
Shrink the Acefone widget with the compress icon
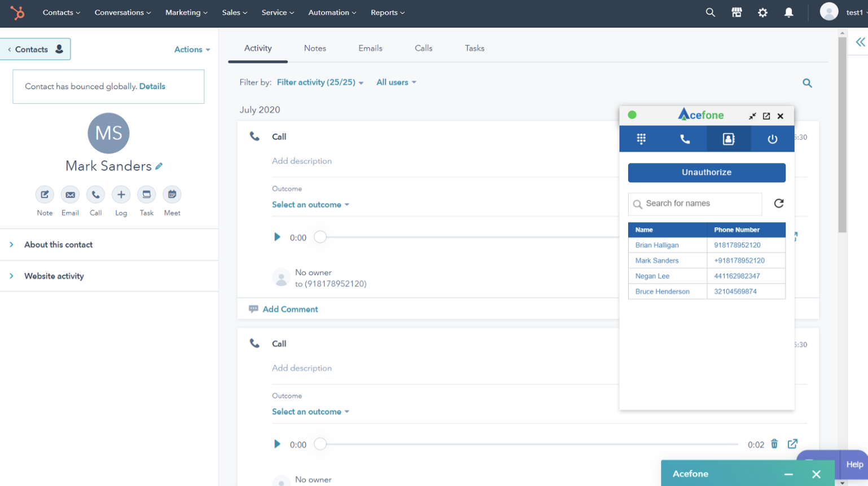tap(752, 116)
